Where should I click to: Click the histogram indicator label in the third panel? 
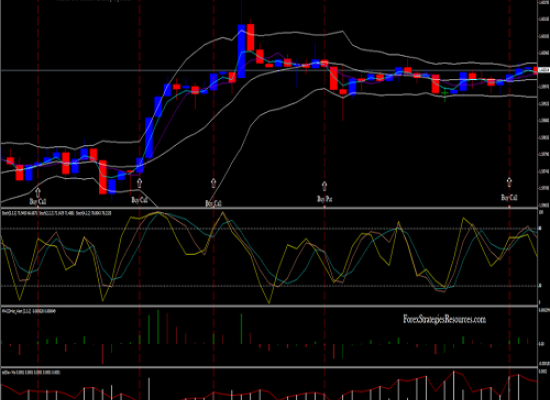(29, 311)
